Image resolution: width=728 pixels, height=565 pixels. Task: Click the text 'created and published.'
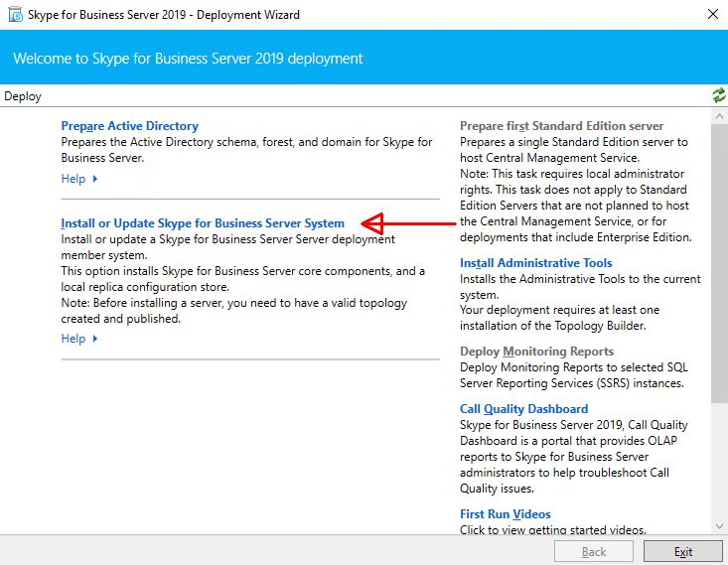click(121, 319)
